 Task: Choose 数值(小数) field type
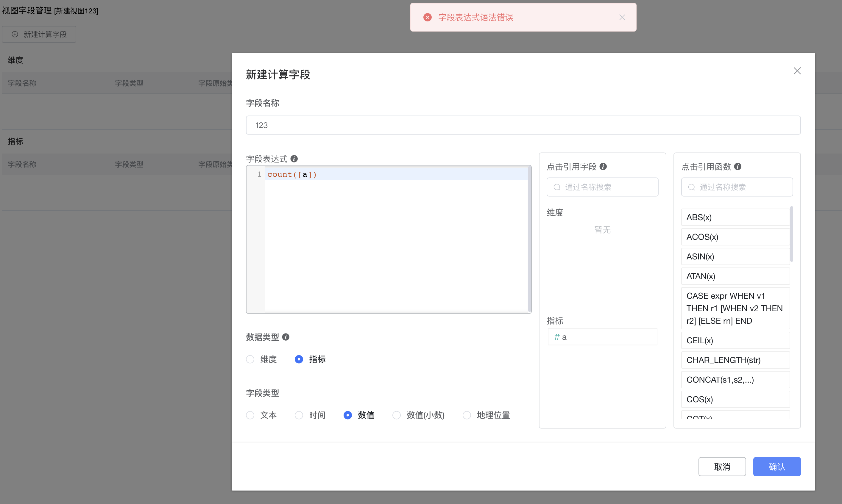pos(397,415)
